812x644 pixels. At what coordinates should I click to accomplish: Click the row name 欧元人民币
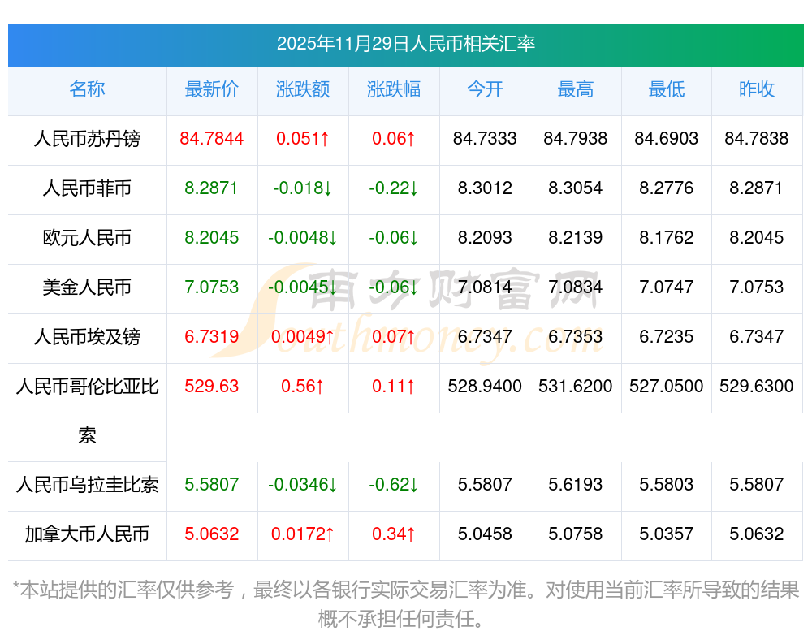pos(87,238)
